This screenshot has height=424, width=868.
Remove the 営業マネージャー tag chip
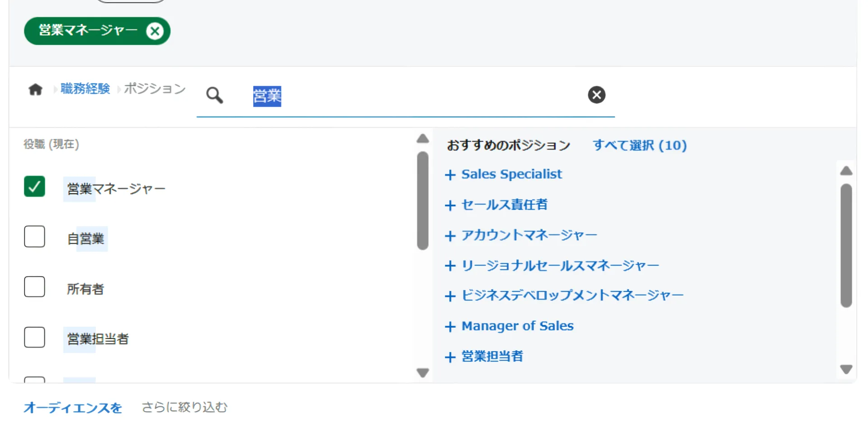[155, 31]
